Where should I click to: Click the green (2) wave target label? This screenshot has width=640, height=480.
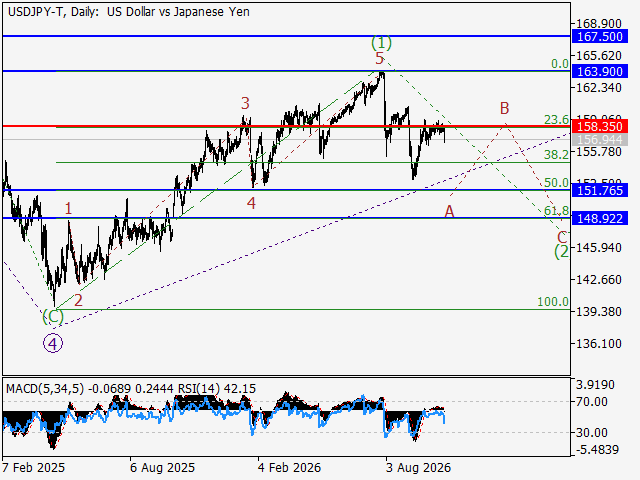[x=562, y=251]
